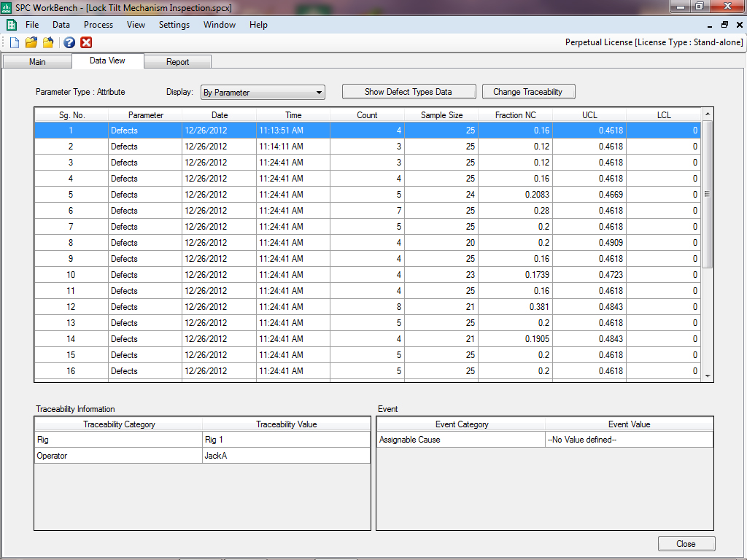Click the folder with arrow toolbar icon
The image size is (747, 560).
[x=48, y=43]
